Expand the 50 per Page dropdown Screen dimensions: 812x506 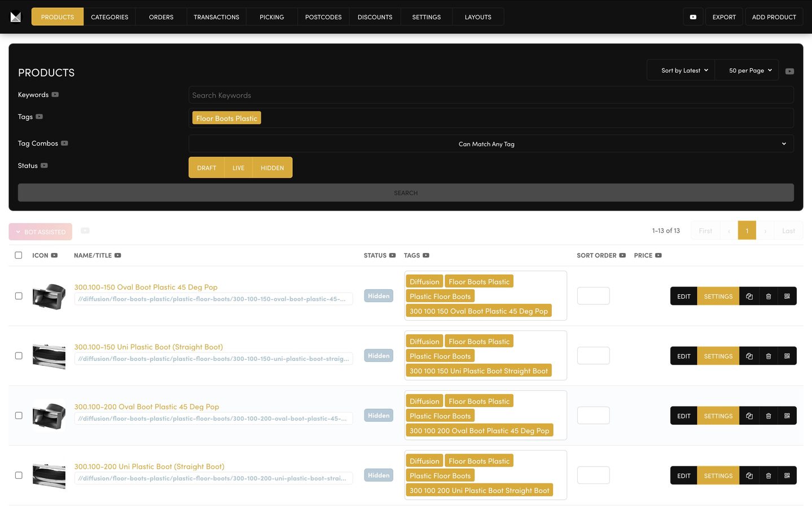(x=750, y=71)
